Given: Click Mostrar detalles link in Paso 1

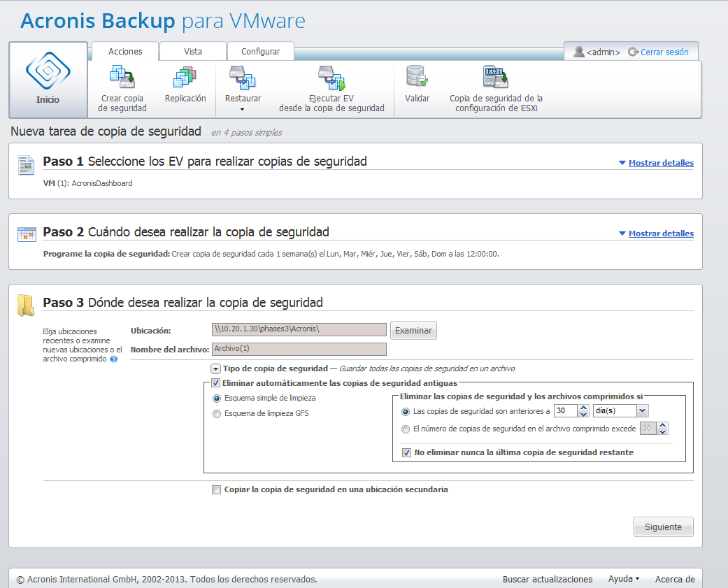Looking at the screenshot, I should [660, 163].
